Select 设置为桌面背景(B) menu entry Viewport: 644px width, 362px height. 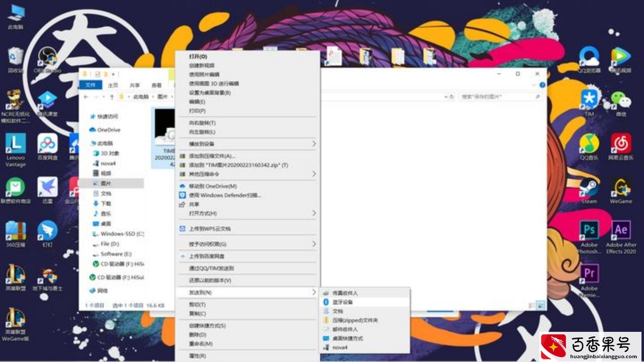point(210,93)
